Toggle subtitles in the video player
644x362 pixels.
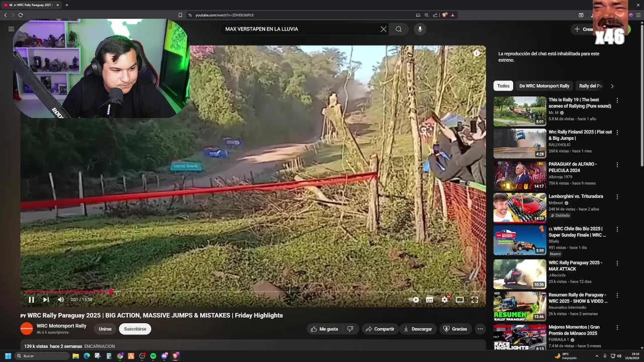430,300
